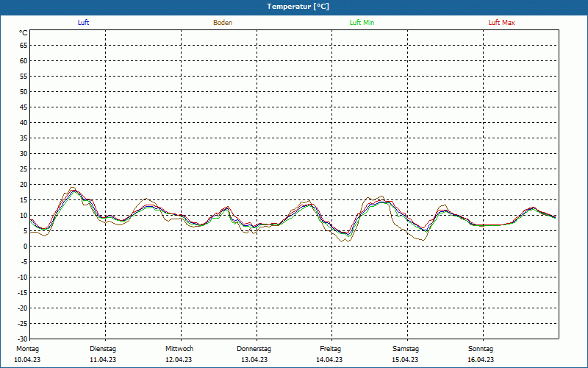Click the 40 y-axis value
The image size is (588, 368).
click(x=24, y=122)
